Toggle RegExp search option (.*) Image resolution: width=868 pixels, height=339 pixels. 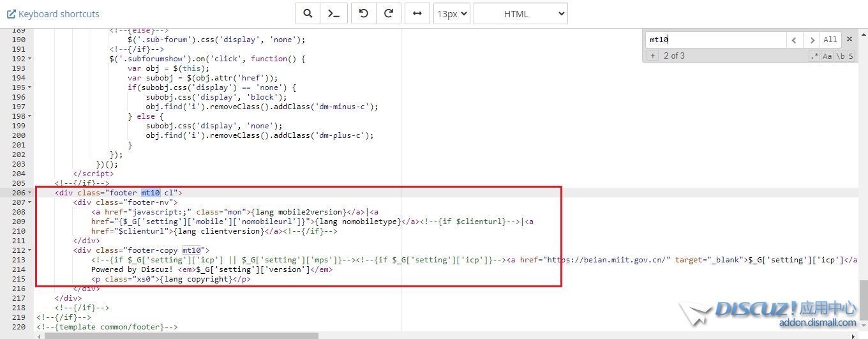pos(814,56)
